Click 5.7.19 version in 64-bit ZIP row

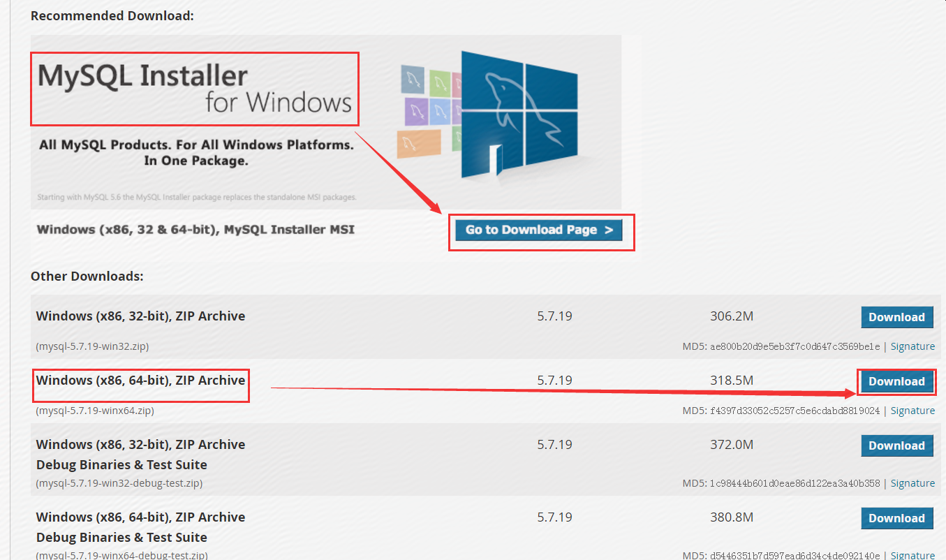click(555, 381)
